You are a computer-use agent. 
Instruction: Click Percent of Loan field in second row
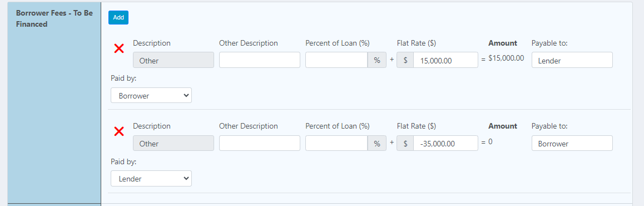[336, 143]
